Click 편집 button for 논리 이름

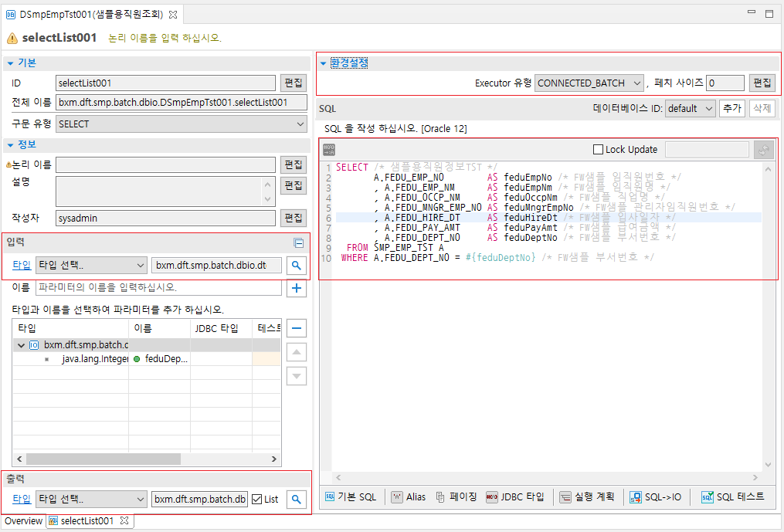tap(293, 165)
